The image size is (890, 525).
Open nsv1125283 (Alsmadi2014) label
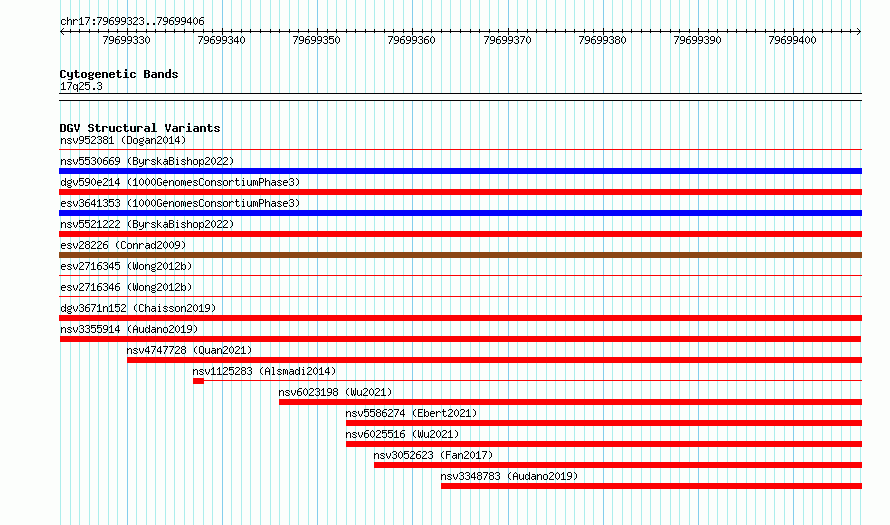(264, 371)
